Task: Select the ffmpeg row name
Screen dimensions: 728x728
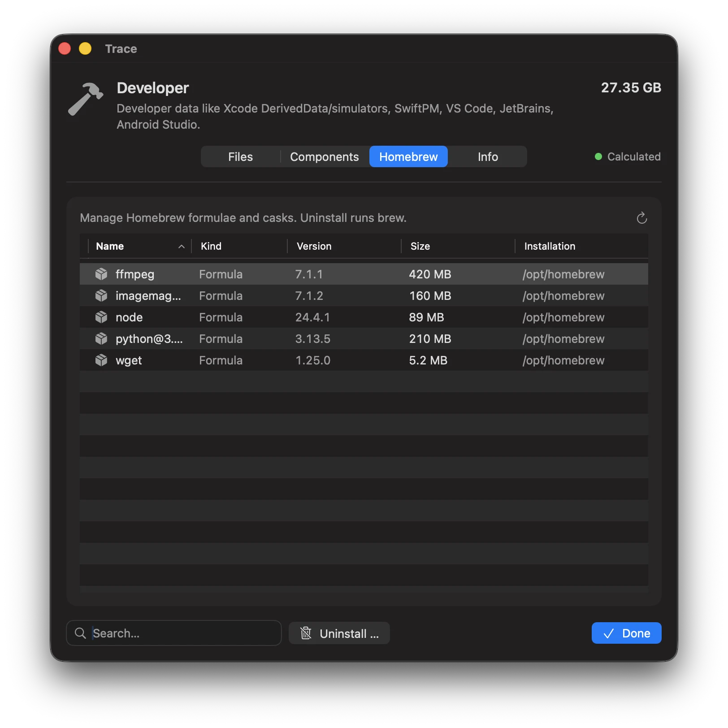Action: point(135,274)
